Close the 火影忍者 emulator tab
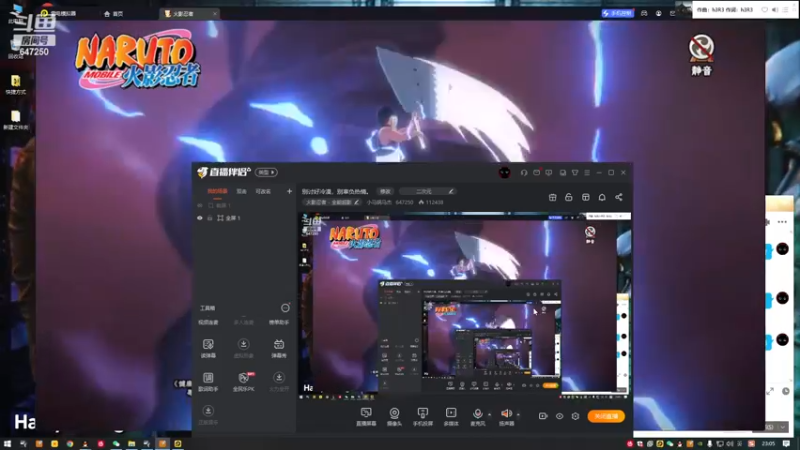Viewport: 800px width, 450px height. pos(215,14)
